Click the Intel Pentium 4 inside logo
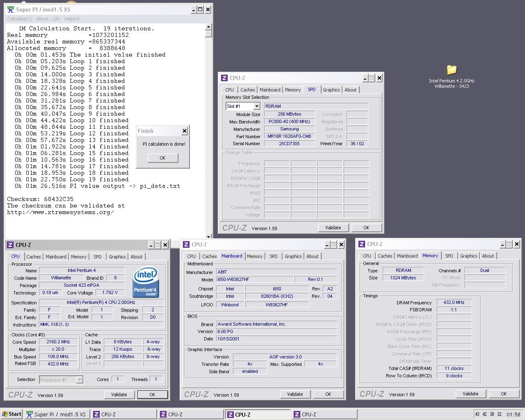This screenshot has width=525, height=420. pyautogui.click(x=145, y=282)
